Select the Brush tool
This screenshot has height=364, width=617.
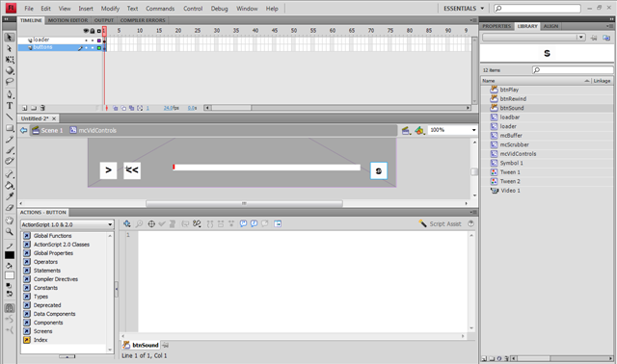click(x=10, y=150)
